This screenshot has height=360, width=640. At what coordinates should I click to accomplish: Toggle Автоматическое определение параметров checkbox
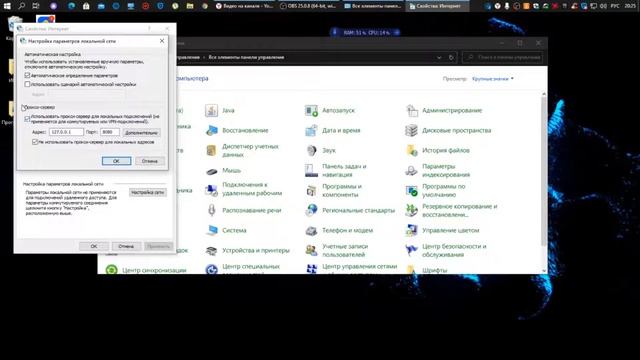click(27, 76)
